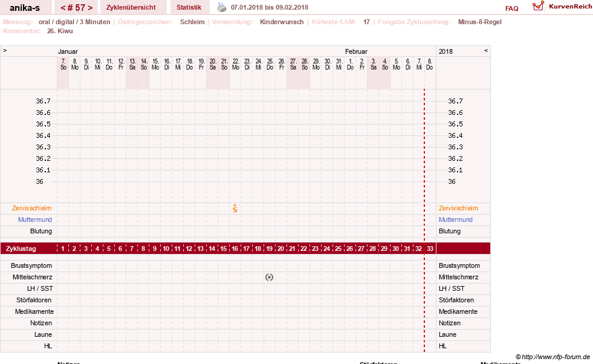Open the KurvenReich link
The height and width of the screenshot is (364, 593).
pos(570,7)
